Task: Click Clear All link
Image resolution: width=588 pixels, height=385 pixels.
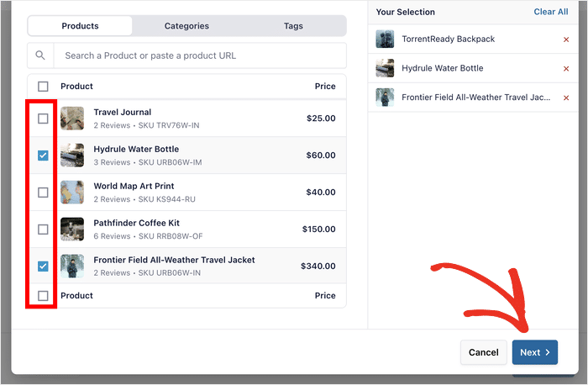Action: (x=550, y=12)
